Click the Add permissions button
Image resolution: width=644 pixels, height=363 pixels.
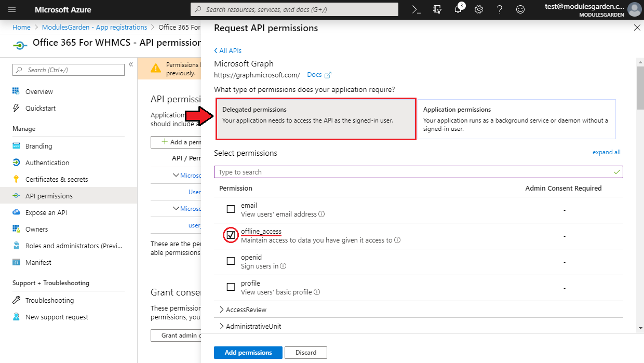click(248, 353)
